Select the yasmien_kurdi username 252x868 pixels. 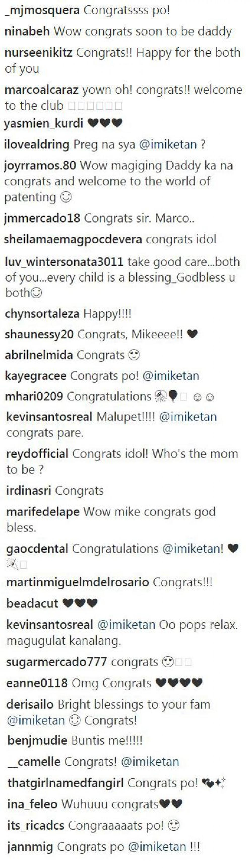pos(43,123)
